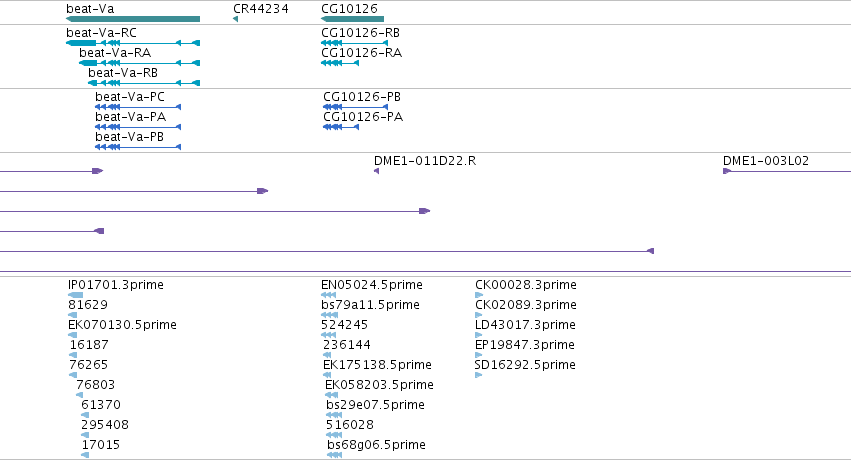This screenshot has height=460, width=851.
Task: Select transcript label beat-Va-RB
Action: [123, 73]
